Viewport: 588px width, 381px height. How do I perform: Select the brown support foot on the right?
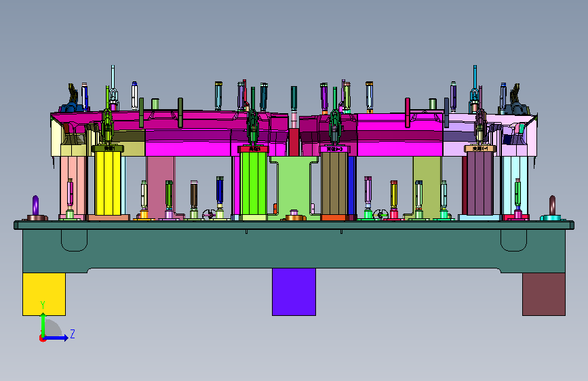click(544, 294)
